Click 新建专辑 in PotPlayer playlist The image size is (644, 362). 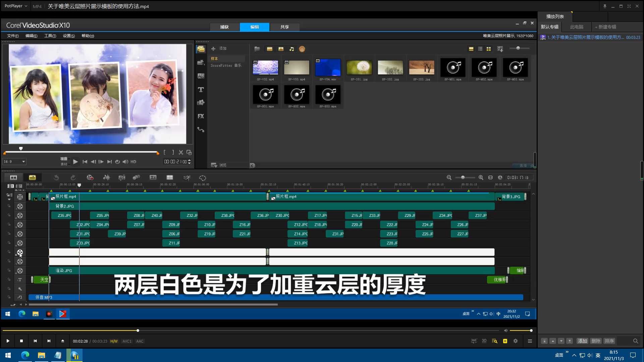[x=605, y=27]
